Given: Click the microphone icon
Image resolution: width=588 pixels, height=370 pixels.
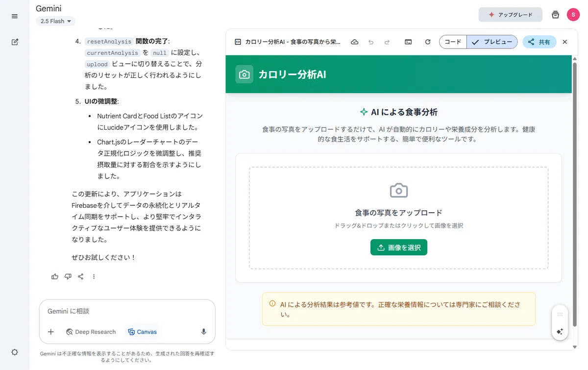Looking at the screenshot, I should coord(204,332).
